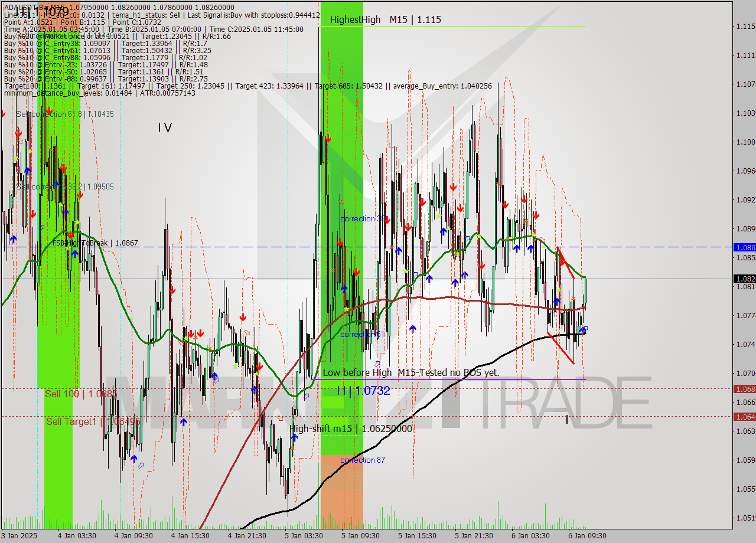Click the 1.092 price axis label
The image size is (756, 543).
click(746, 200)
